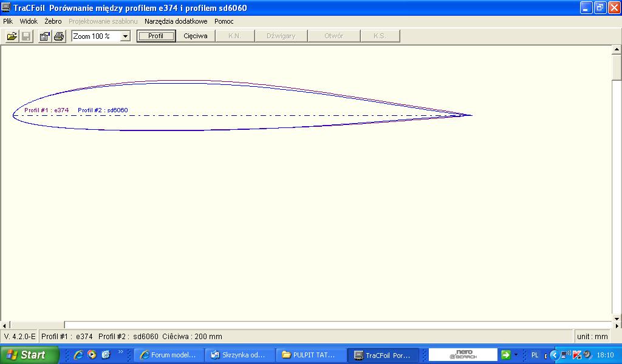
Task: Click the vertical scrollbar up arrow
Action: pyautogui.click(x=617, y=50)
